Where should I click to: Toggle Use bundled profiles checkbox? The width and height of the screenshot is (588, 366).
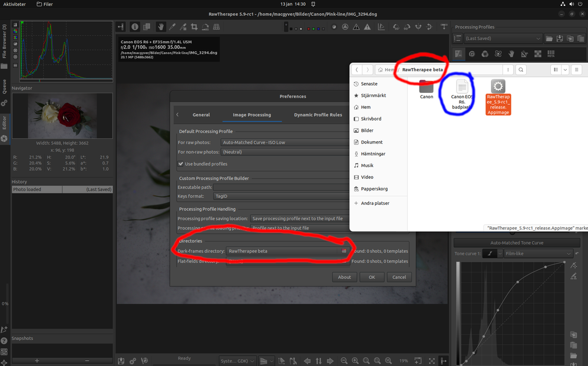click(x=181, y=164)
